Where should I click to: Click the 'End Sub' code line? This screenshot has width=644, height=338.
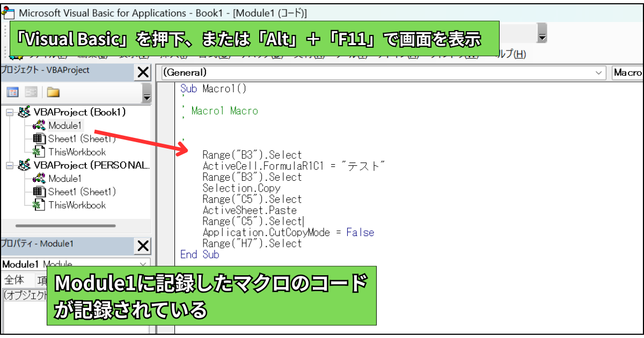pyautogui.click(x=200, y=255)
